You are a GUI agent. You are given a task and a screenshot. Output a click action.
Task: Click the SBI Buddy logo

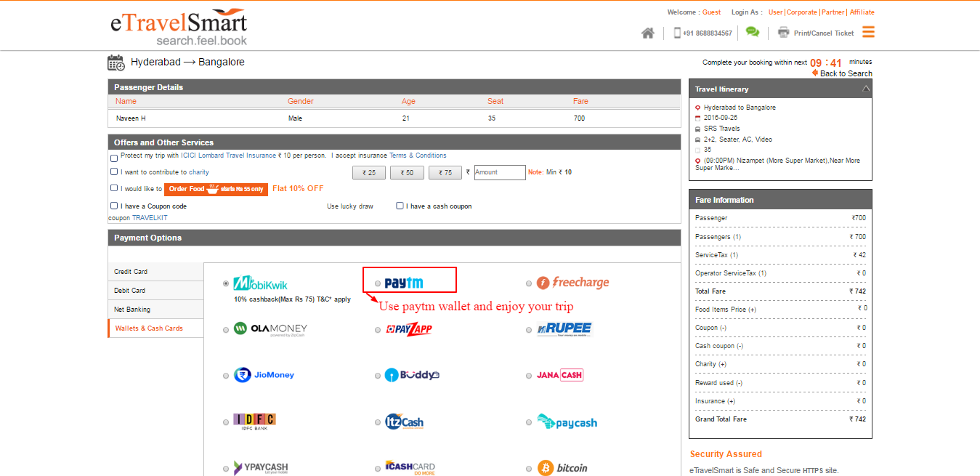412,375
